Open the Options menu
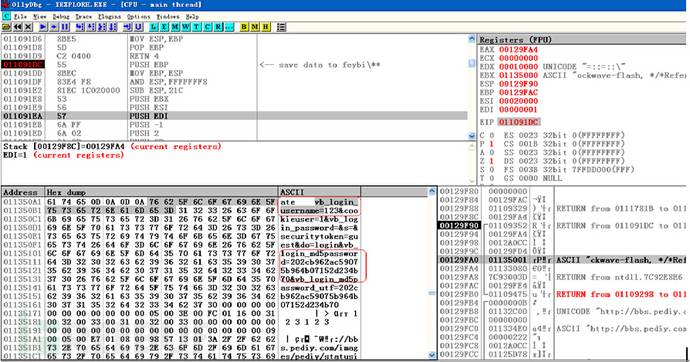 (x=139, y=16)
